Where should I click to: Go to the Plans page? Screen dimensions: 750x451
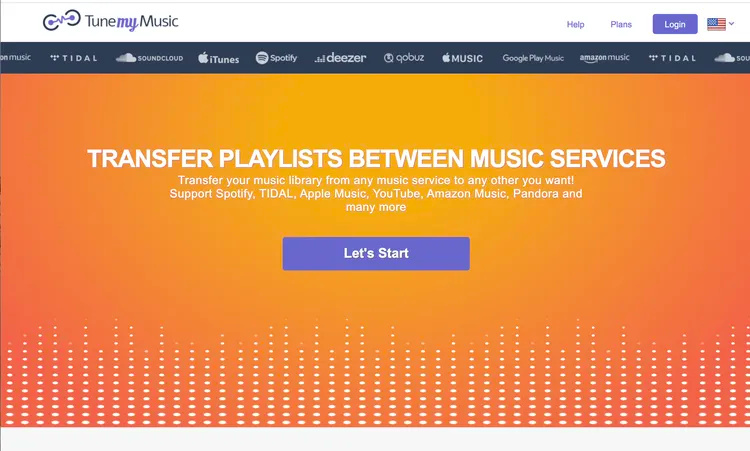click(621, 24)
